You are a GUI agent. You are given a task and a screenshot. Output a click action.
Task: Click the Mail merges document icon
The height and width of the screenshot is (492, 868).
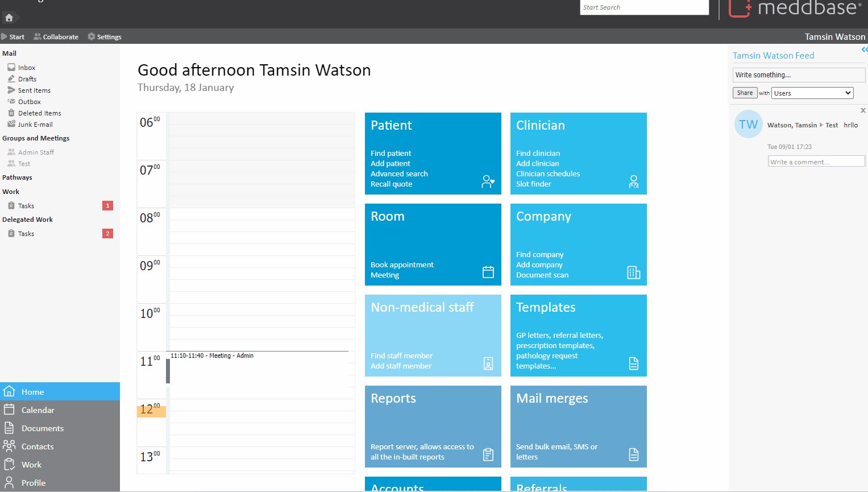pos(633,454)
